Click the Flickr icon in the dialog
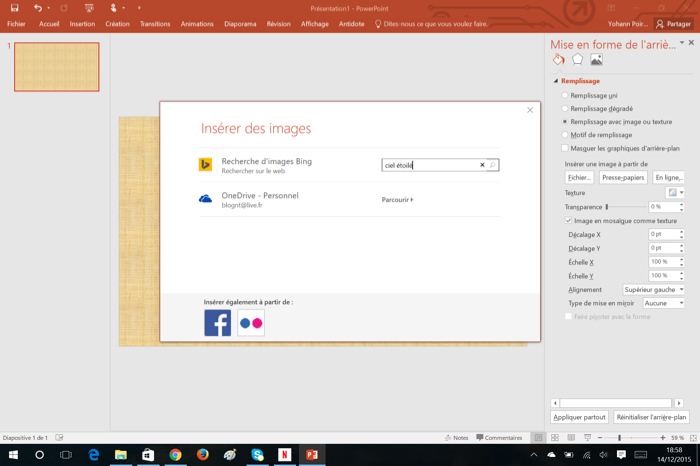Image resolution: width=700 pixels, height=466 pixels. click(251, 323)
